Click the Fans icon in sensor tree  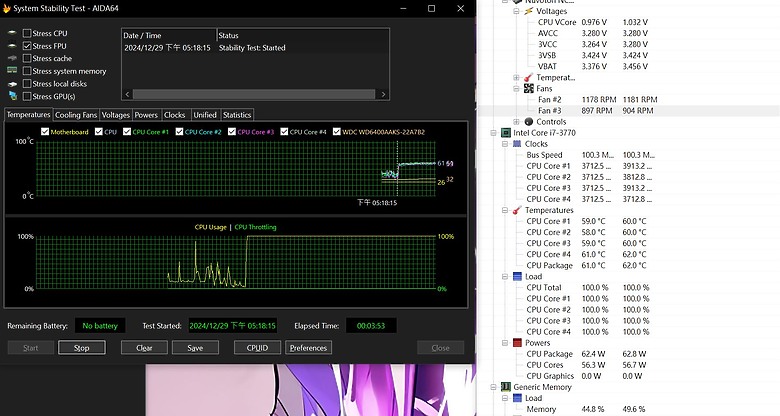coord(529,89)
